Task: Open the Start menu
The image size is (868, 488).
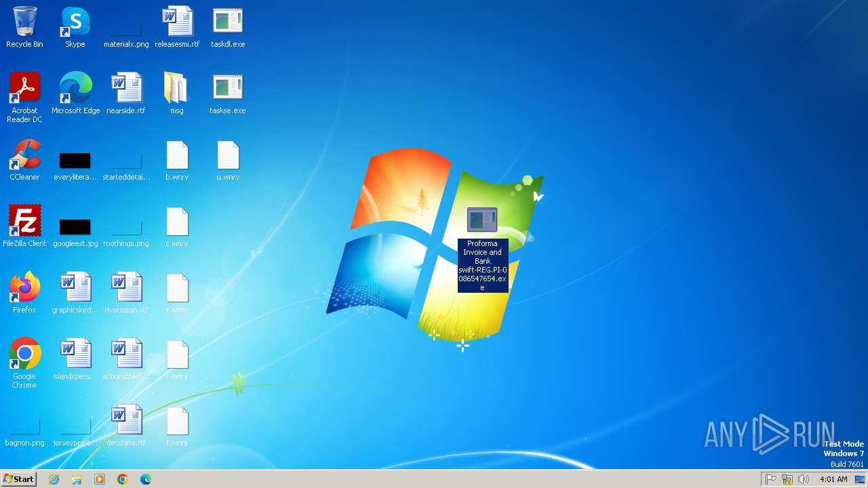Action: point(18,479)
